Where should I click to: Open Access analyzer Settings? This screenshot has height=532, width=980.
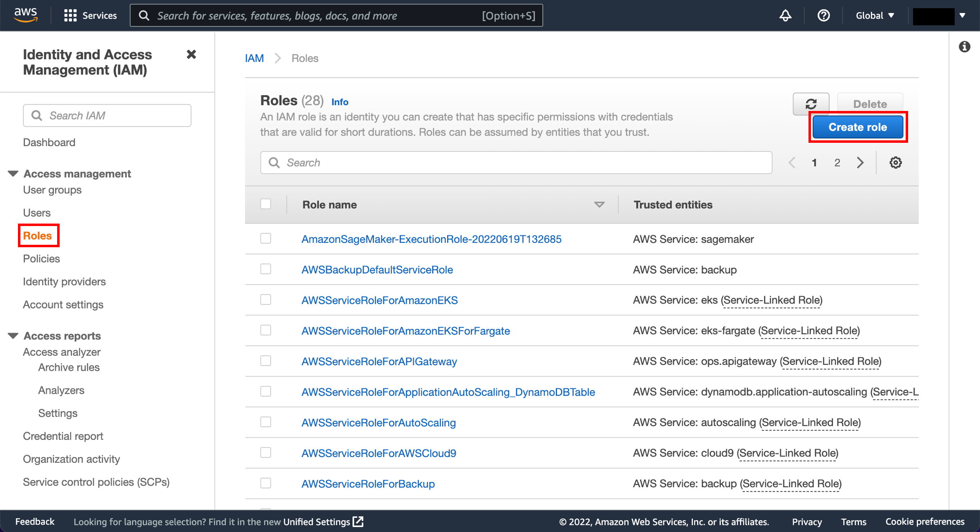tap(58, 413)
